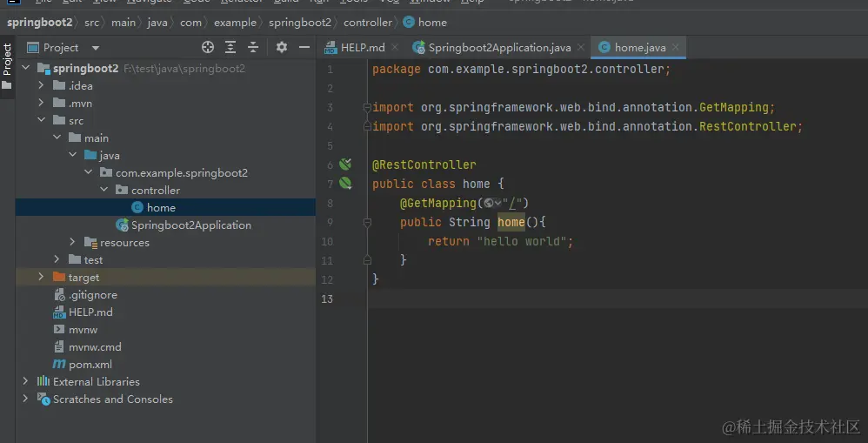This screenshot has height=443, width=868.
Task: Expand the .mvn folder
Action: (41, 103)
